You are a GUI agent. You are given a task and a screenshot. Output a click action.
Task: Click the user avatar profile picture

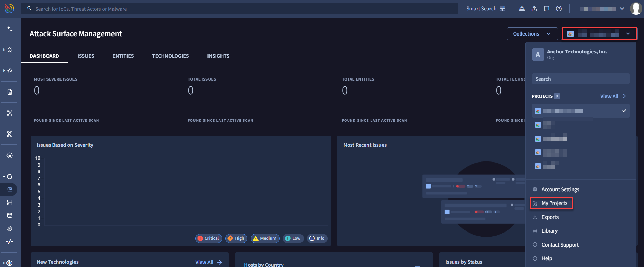(x=635, y=9)
